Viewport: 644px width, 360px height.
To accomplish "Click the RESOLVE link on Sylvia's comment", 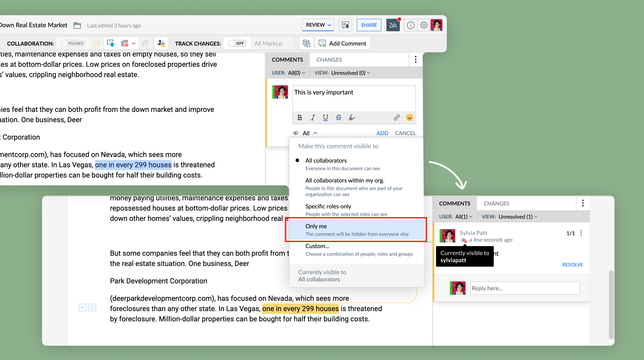I will pos(572,265).
